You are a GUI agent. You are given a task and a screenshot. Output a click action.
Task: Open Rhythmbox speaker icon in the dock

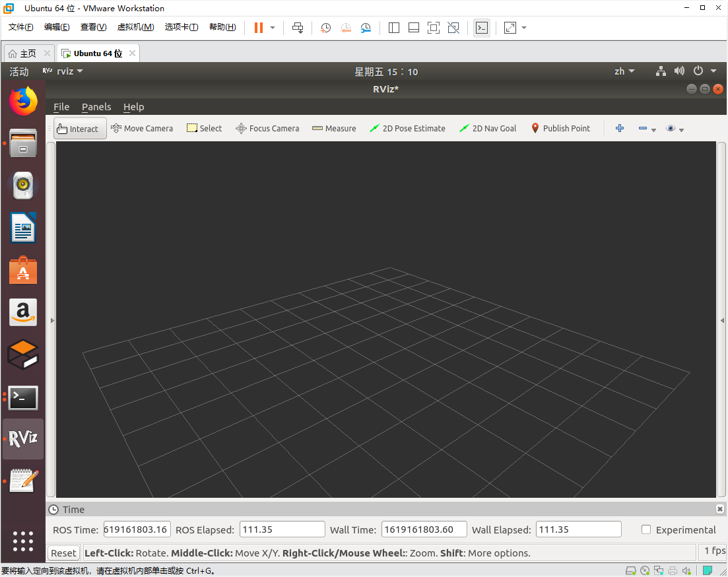click(22, 186)
